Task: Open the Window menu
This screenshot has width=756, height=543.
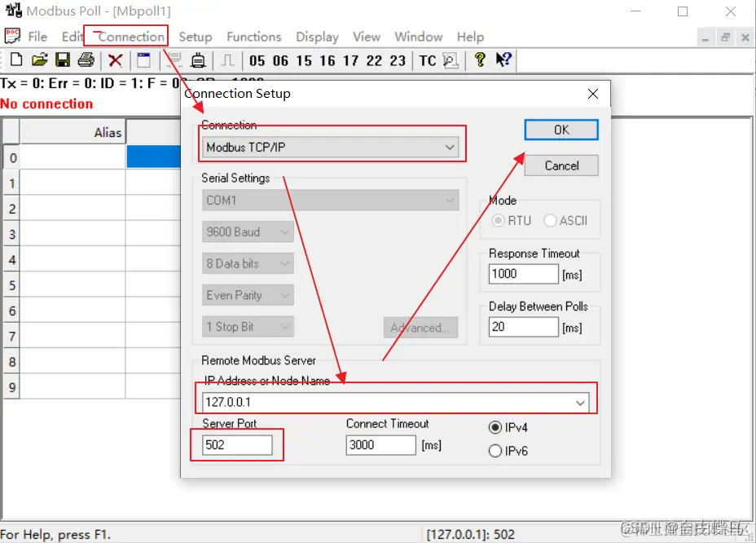Action: [419, 37]
